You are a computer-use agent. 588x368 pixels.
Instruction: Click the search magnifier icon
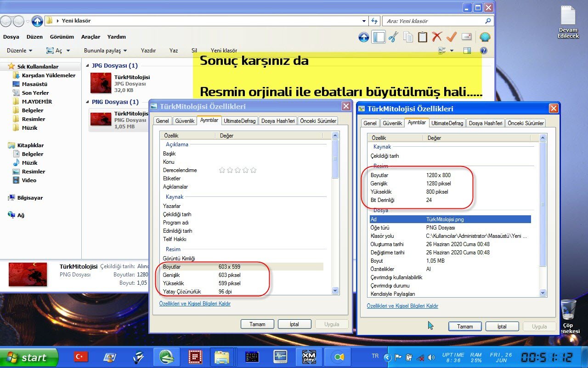[x=488, y=21]
